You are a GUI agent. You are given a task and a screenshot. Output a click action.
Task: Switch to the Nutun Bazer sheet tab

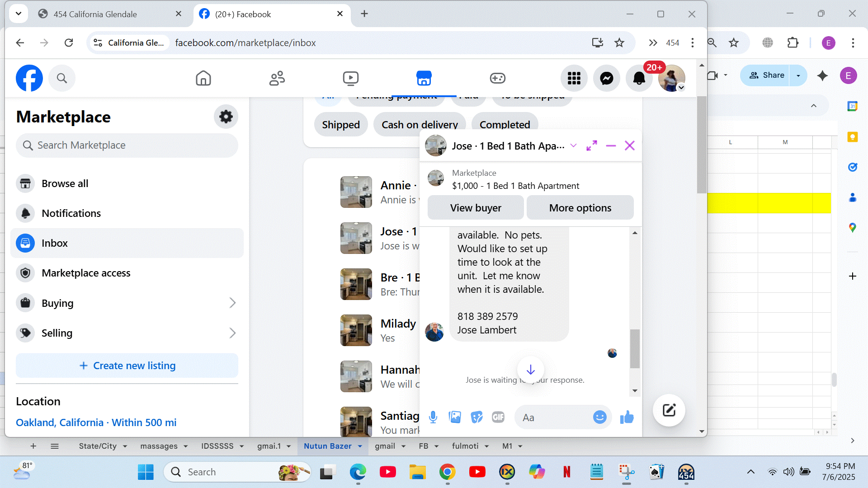click(327, 446)
